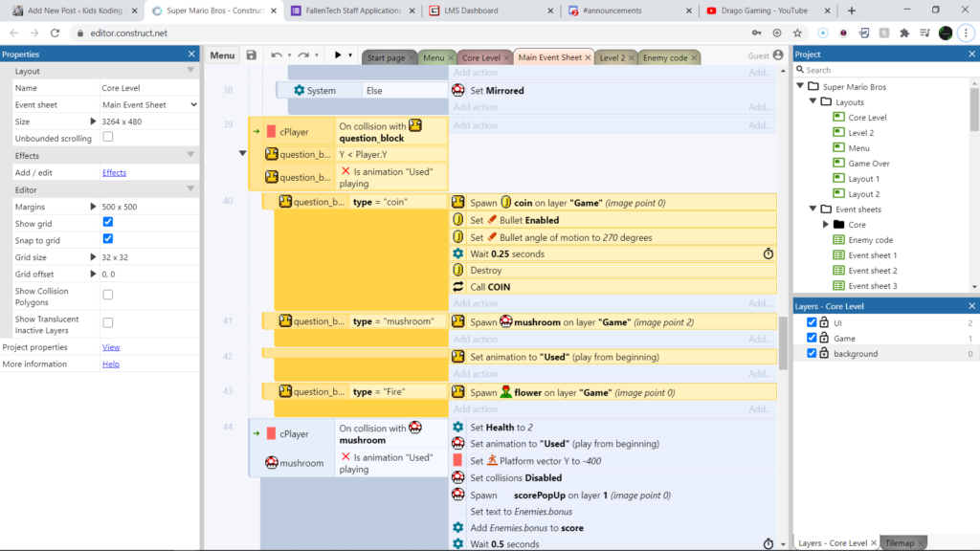
Task: Open Project properties View link
Action: pos(111,346)
